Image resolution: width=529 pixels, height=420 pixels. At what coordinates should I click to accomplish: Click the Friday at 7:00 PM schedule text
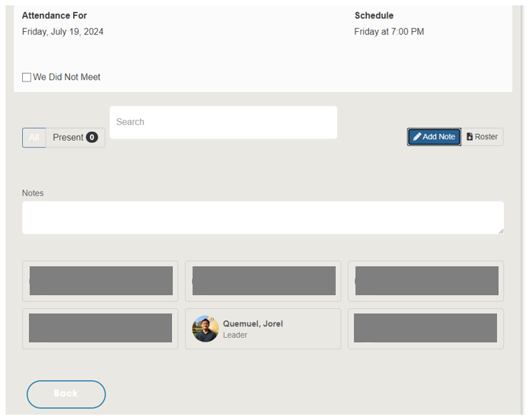[389, 32]
